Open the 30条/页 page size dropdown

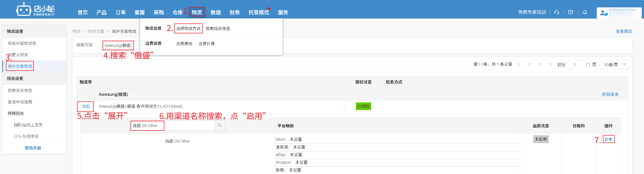[614, 65]
